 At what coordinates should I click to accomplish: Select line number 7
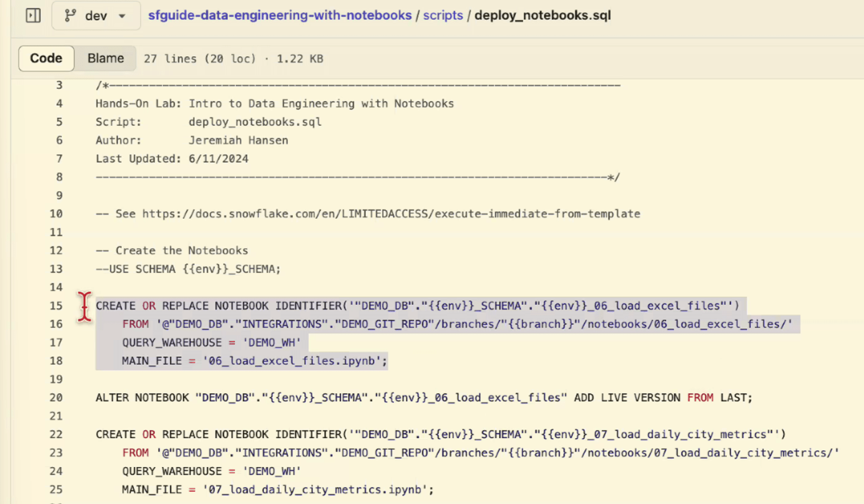click(59, 159)
